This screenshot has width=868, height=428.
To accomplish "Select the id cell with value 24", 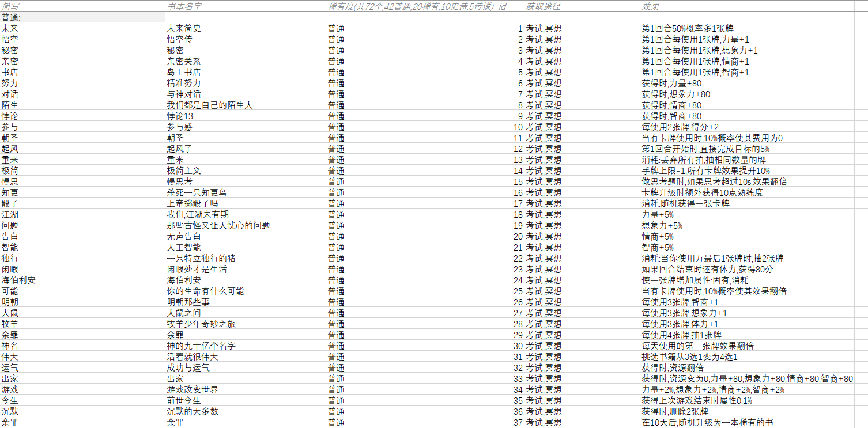I will 511,280.
